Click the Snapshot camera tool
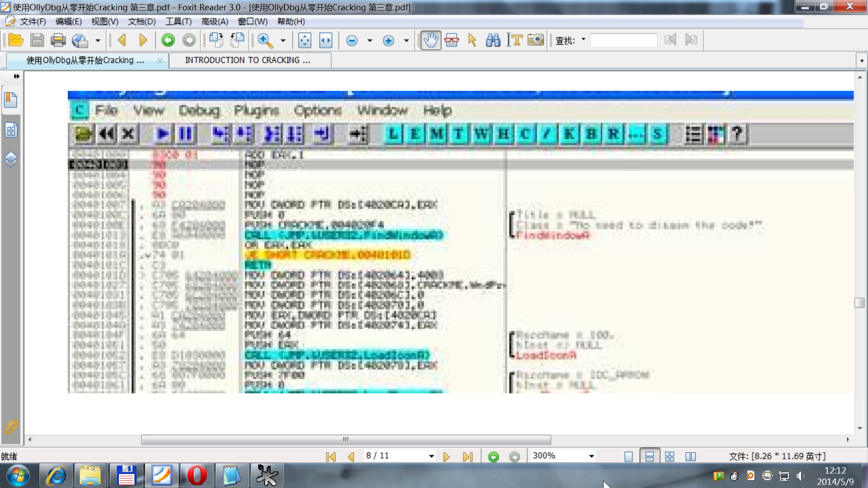The image size is (868, 488). (x=536, y=40)
